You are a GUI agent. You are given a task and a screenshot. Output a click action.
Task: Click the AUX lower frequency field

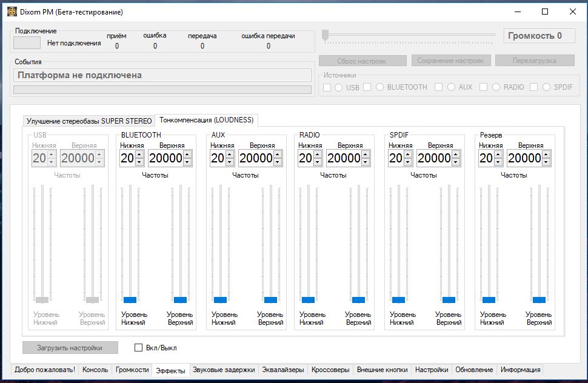coord(217,158)
